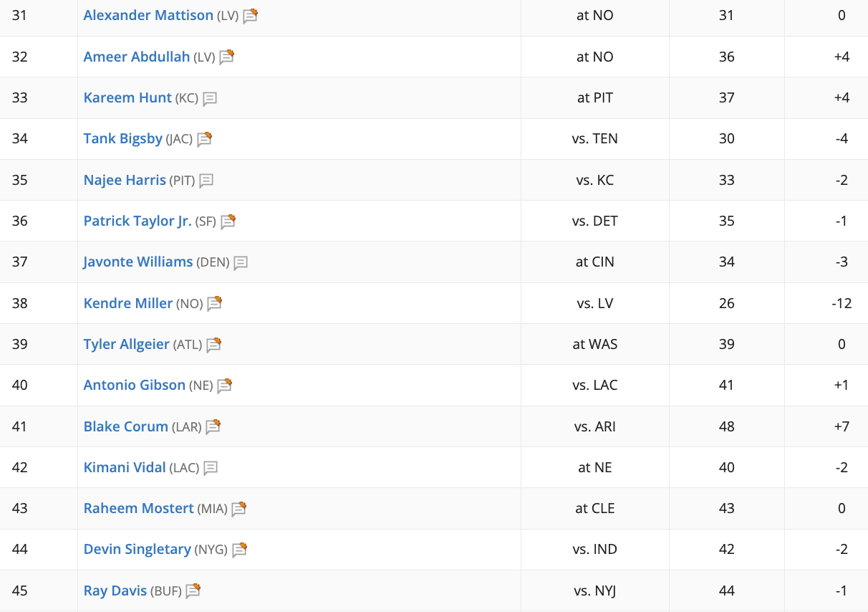Open the comment icon next to Kimani Vidal
Screen dimensions: 868x612
(211, 468)
